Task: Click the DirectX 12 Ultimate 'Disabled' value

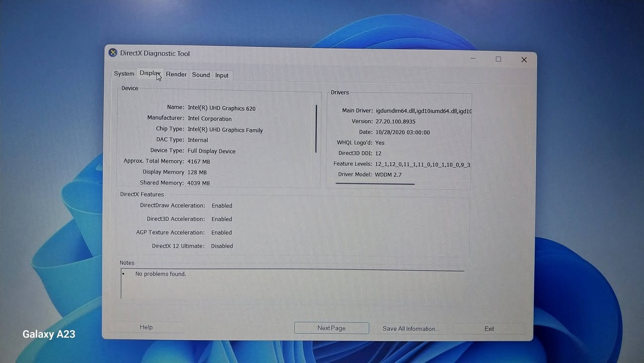Action: (222, 247)
